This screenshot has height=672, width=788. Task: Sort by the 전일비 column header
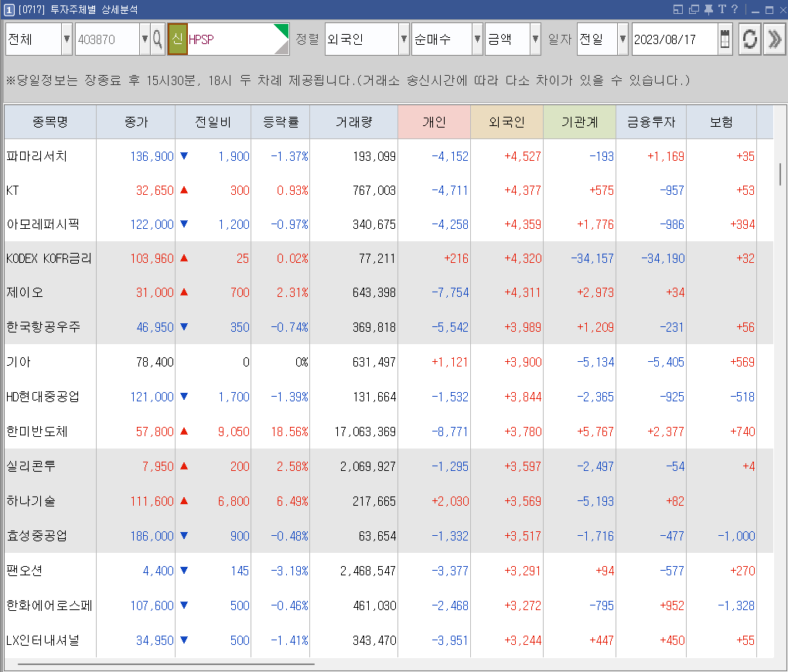pos(213,121)
